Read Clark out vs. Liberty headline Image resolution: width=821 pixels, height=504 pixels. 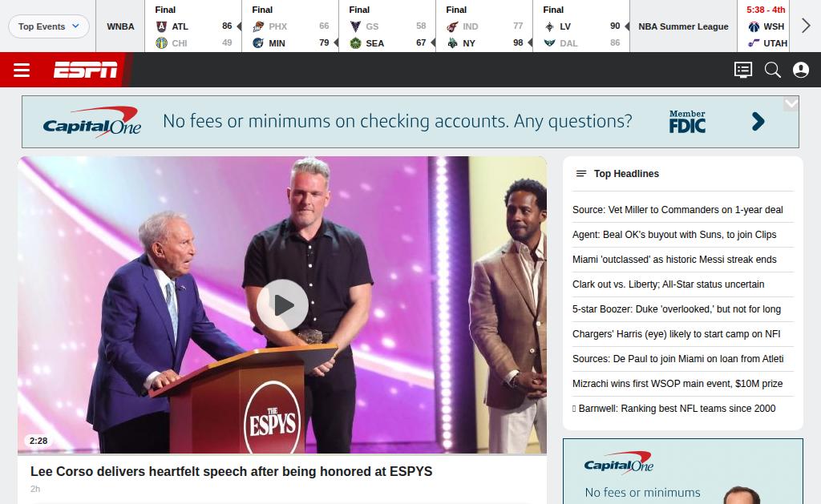pyautogui.click(x=668, y=284)
